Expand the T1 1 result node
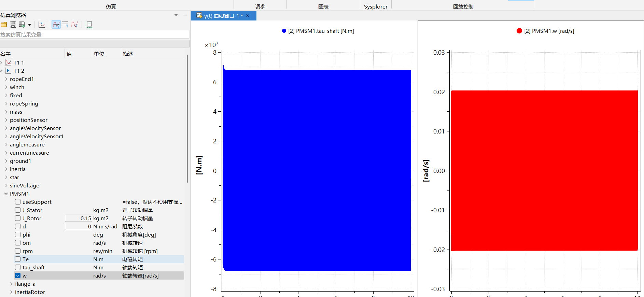 coord(1,62)
